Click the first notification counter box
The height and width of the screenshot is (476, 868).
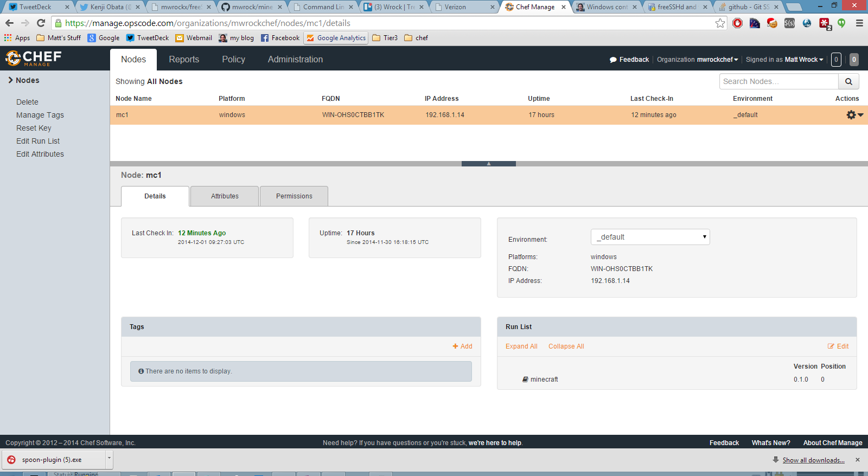pos(836,60)
